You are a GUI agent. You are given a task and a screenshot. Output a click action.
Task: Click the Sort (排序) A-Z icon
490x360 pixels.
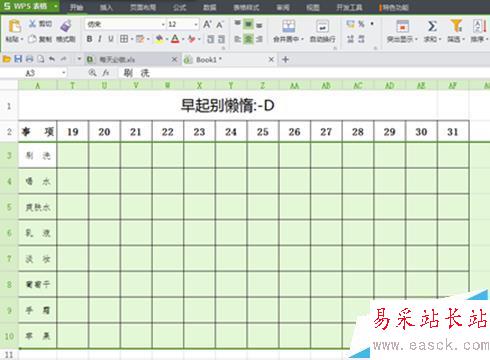(479, 26)
